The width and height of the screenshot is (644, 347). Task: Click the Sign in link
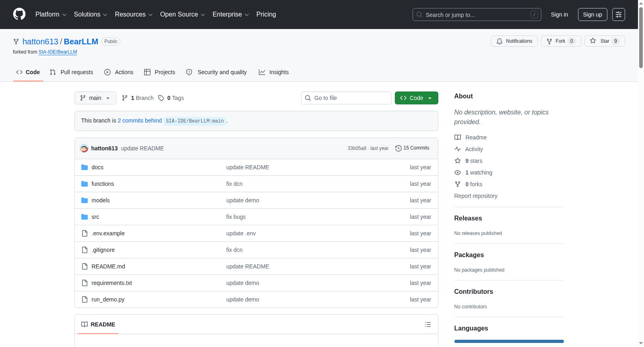[x=559, y=15]
